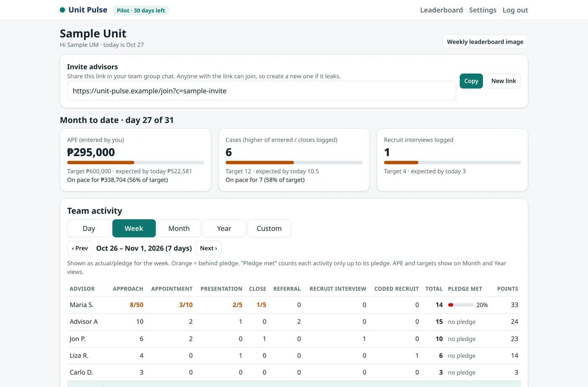
Task: Go to Settings
Action: click(x=483, y=10)
